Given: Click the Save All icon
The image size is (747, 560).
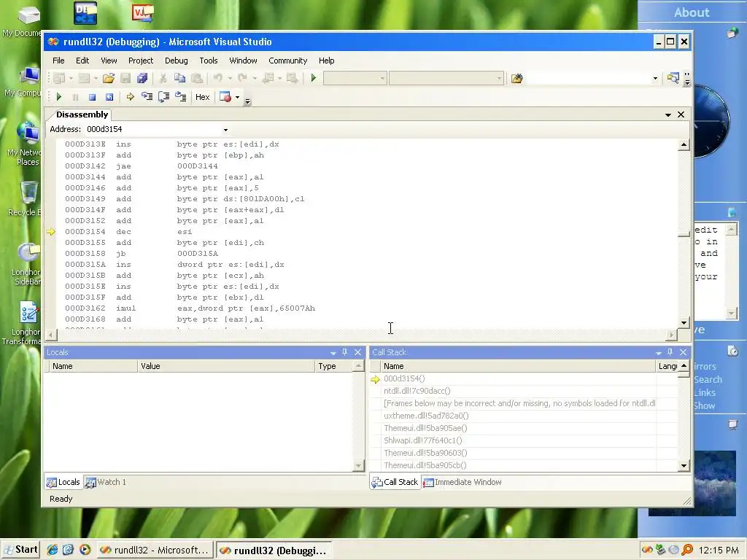Looking at the screenshot, I should coord(142,78).
